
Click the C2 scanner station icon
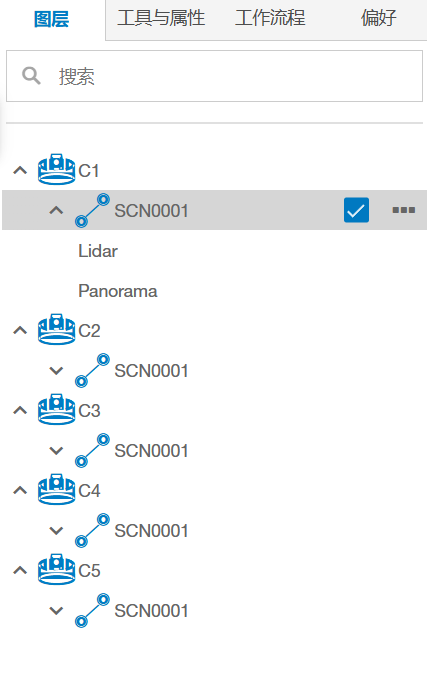click(56, 330)
